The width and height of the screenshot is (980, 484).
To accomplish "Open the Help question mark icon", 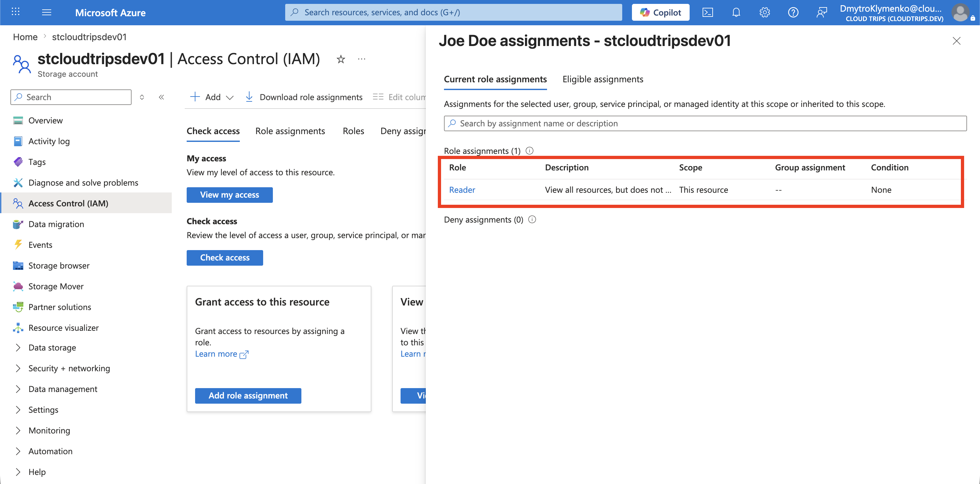I will click(793, 13).
